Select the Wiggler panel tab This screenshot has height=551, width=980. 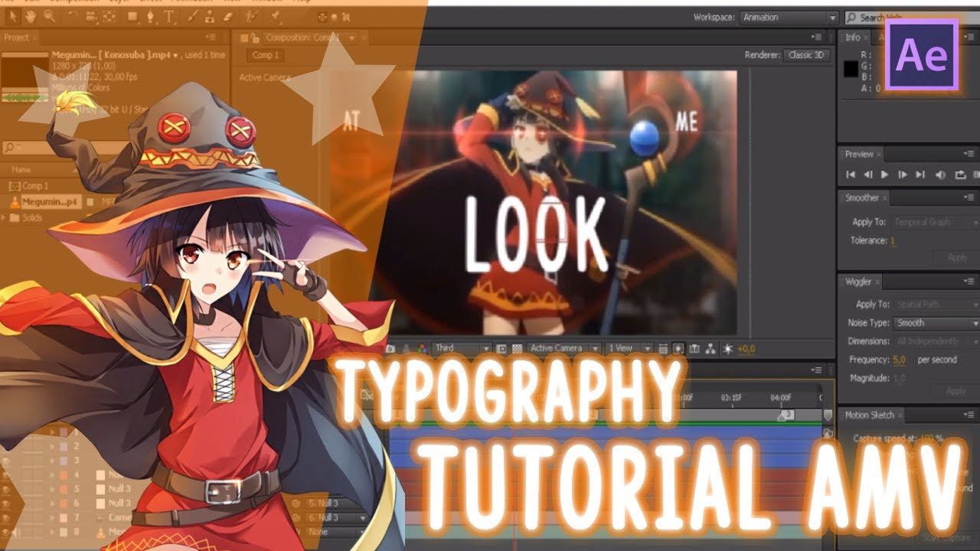pos(858,282)
